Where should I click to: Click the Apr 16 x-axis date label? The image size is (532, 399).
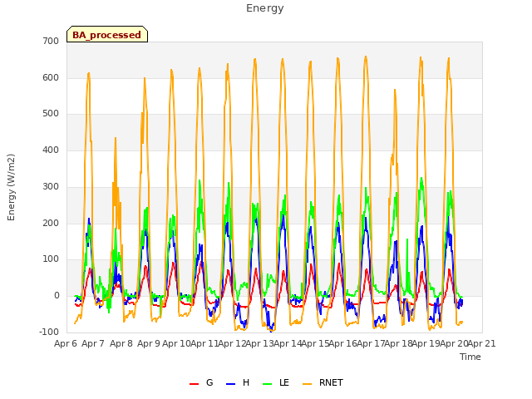[x=343, y=343]
